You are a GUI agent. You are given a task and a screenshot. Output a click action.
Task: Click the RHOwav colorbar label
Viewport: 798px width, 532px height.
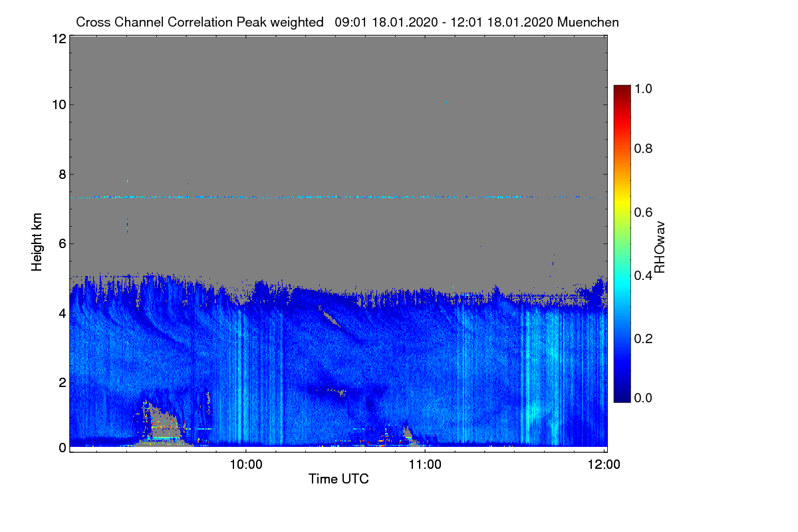point(660,247)
